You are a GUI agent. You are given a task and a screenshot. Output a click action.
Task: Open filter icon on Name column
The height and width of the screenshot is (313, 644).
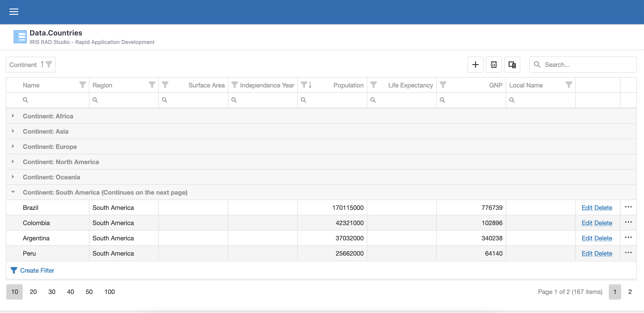pos(82,85)
